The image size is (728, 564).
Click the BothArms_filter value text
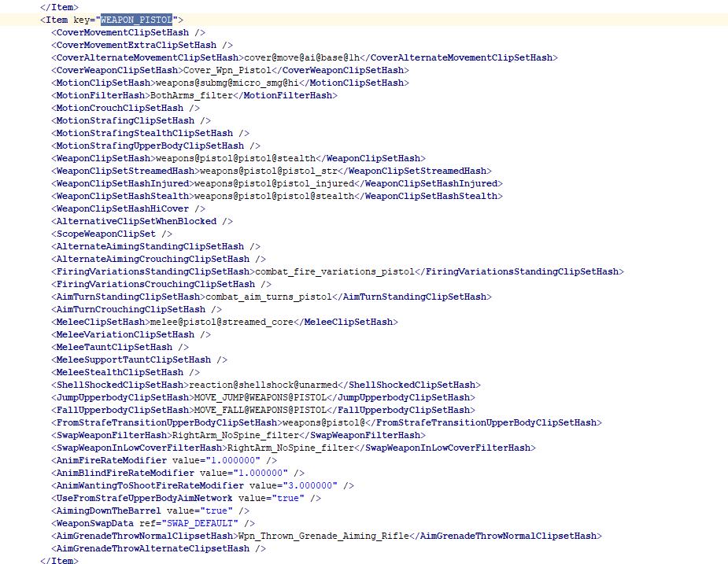pos(191,95)
